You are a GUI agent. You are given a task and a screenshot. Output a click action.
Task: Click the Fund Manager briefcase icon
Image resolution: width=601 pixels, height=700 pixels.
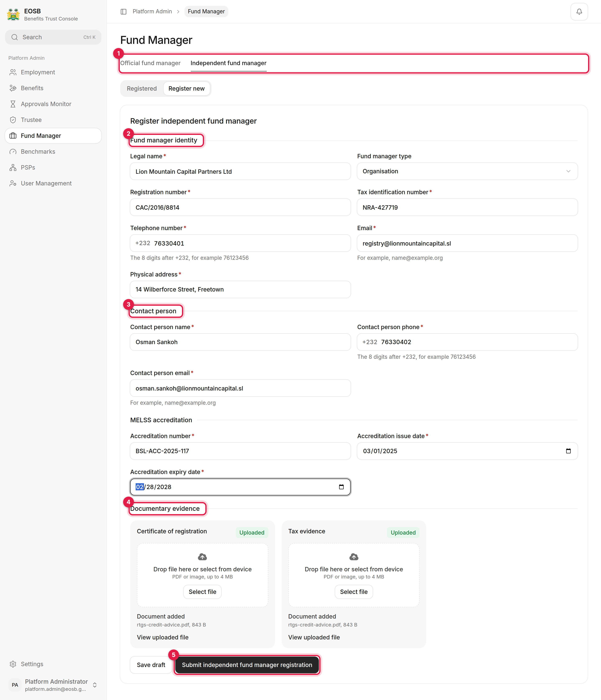click(13, 136)
